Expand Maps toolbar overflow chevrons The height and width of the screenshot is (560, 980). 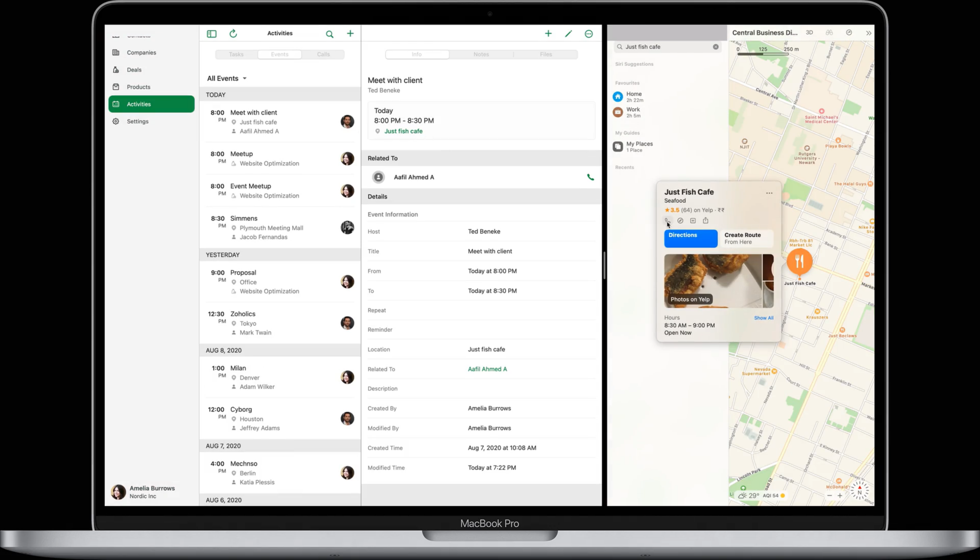tap(869, 33)
